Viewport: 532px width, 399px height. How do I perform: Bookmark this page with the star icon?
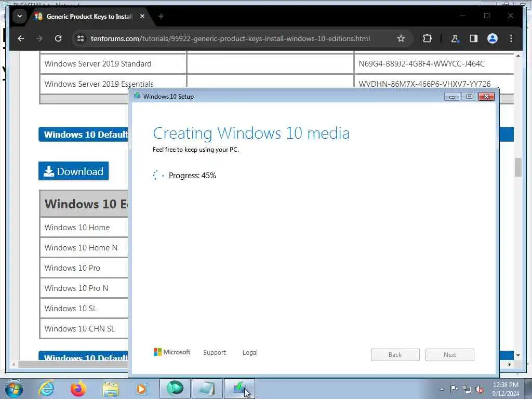click(x=401, y=38)
